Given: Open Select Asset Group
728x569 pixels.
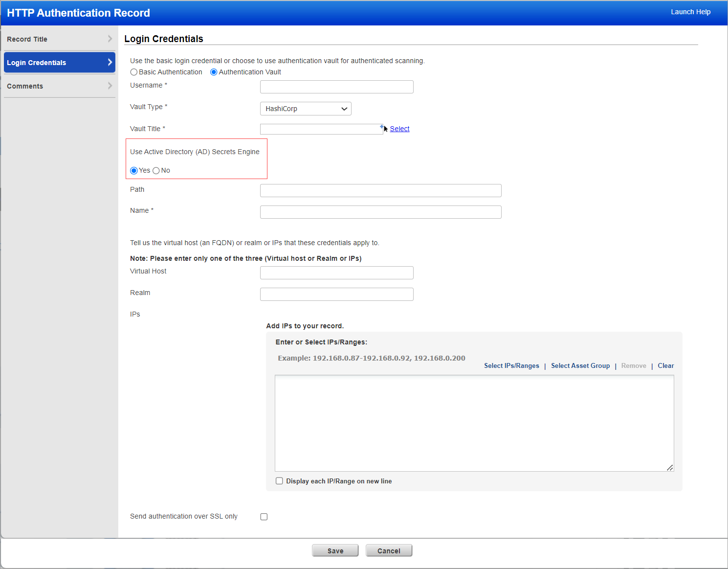Looking at the screenshot, I should [x=580, y=366].
